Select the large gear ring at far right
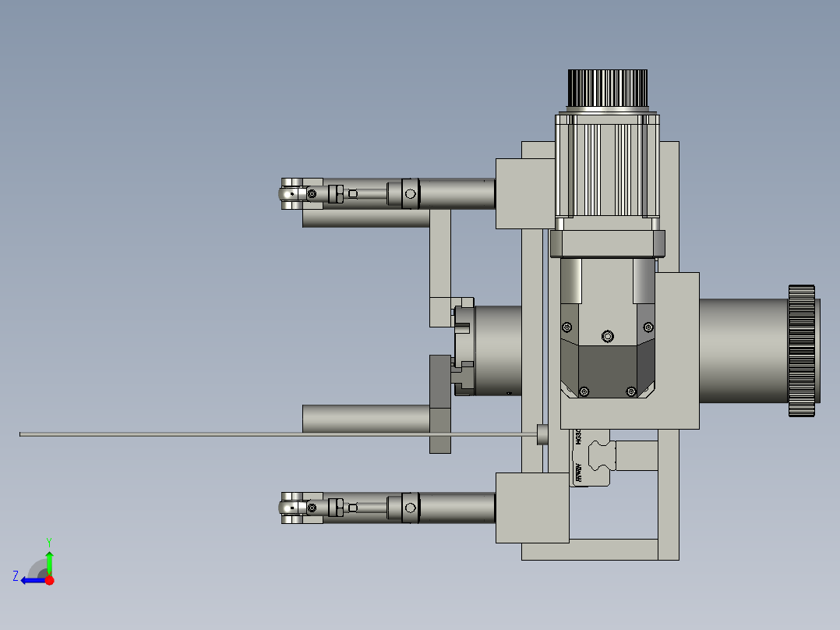The height and width of the screenshot is (630, 840). pyautogui.click(x=802, y=351)
